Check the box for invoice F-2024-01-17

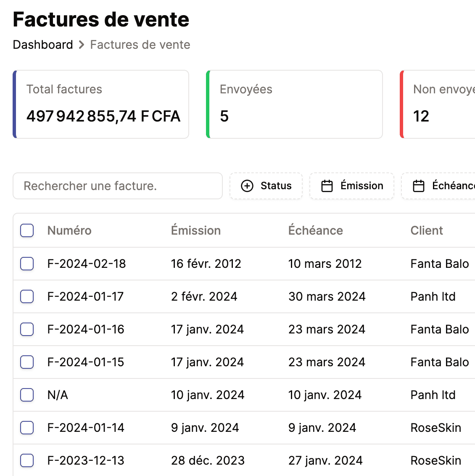pyautogui.click(x=26, y=296)
